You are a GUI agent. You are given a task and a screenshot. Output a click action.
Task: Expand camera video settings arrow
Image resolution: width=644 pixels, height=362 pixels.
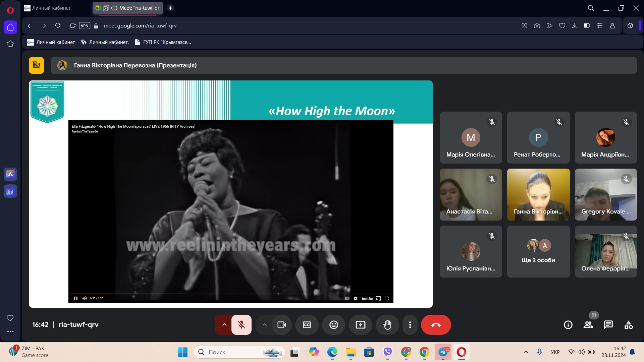pyautogui.click(x=264, y=324)
